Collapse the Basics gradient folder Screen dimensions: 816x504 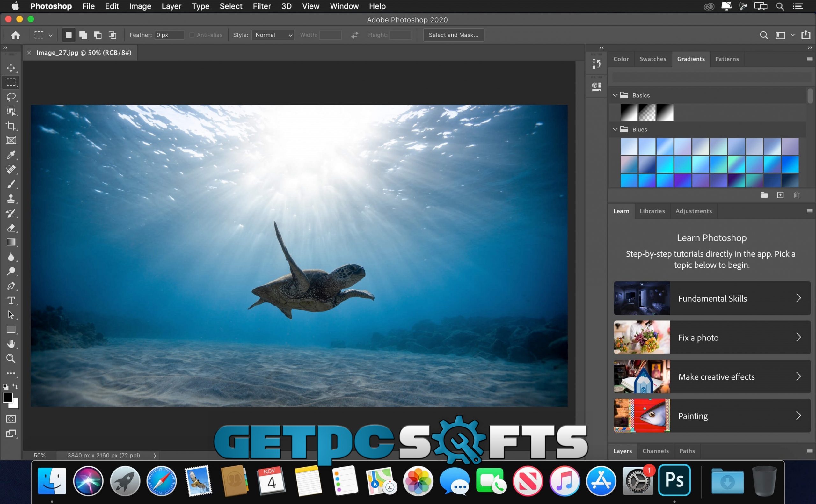(615, 95)
